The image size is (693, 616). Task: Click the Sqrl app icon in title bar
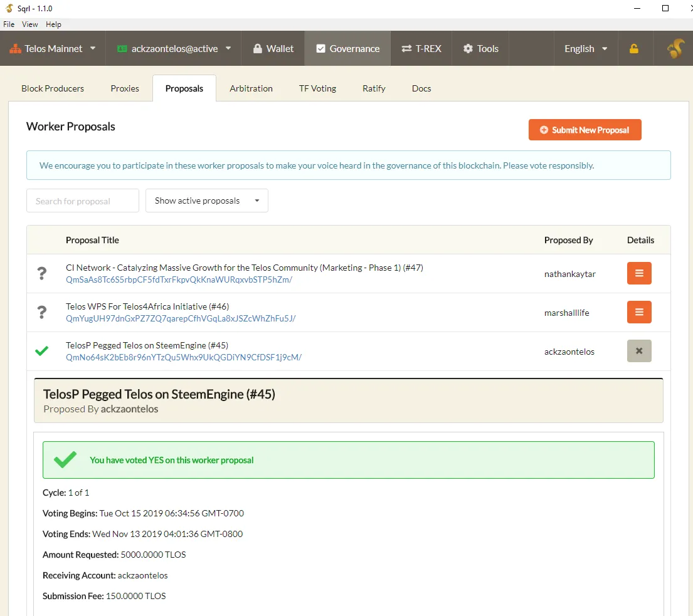point(9,8)
